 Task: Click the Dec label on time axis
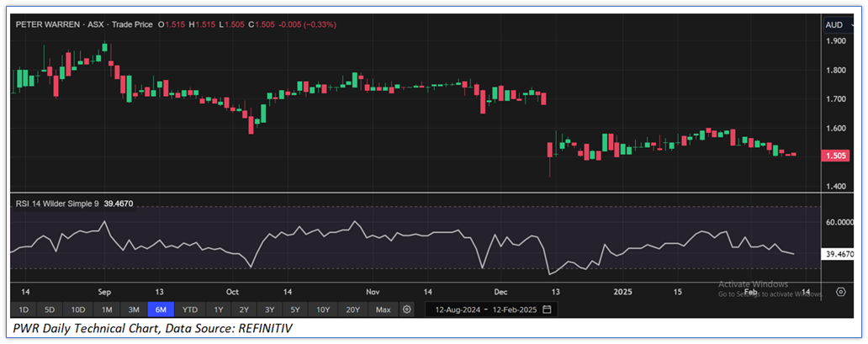tap(500, 291)
